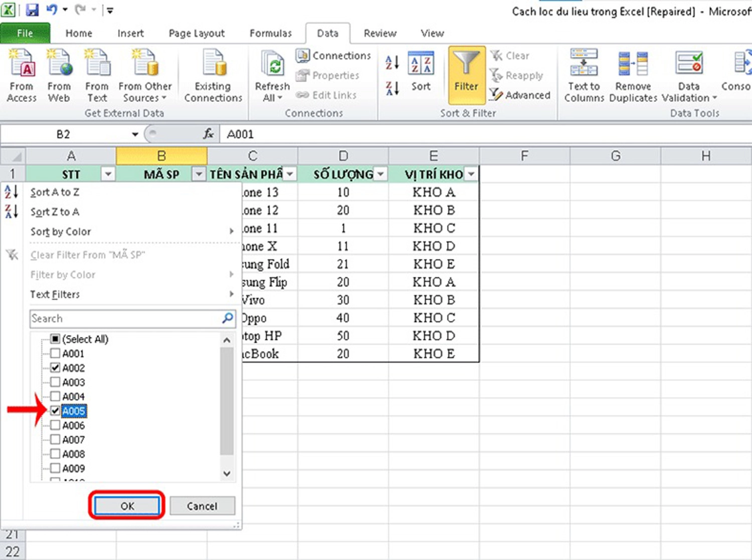The width and height of the screenshot is (752, 560).
Task: Sort descending with ribbon Z to A icon
Action: click(392, 88)
